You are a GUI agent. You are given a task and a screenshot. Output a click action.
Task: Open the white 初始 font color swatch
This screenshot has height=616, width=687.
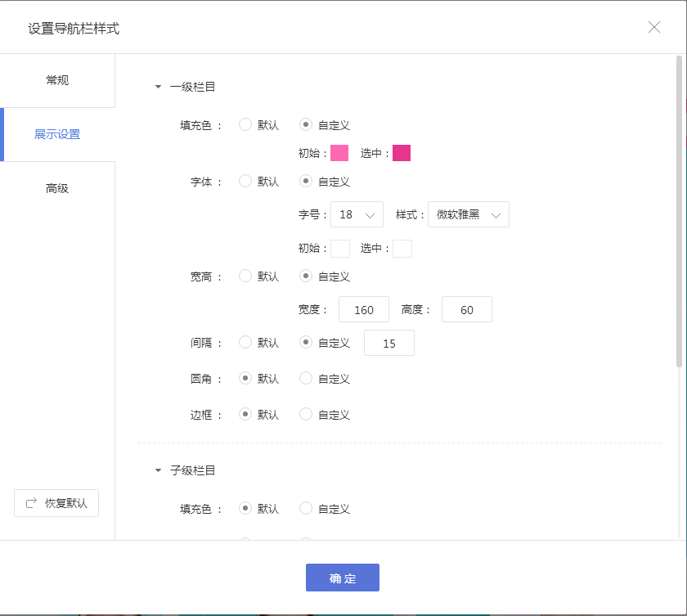click(340, 249)
